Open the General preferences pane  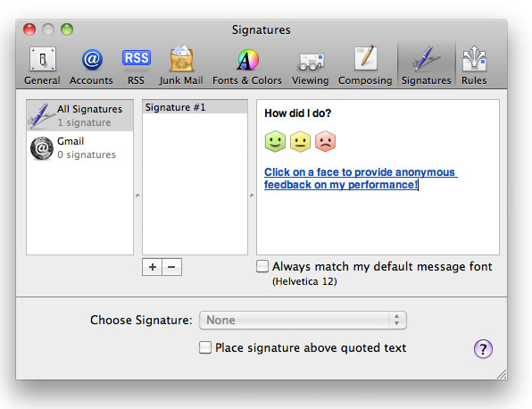coord(43,65)
